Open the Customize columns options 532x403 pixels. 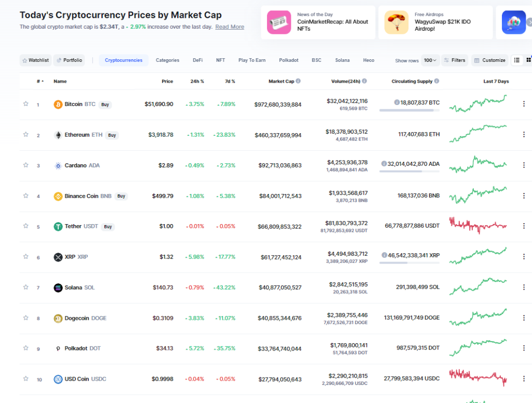[489, 60]
